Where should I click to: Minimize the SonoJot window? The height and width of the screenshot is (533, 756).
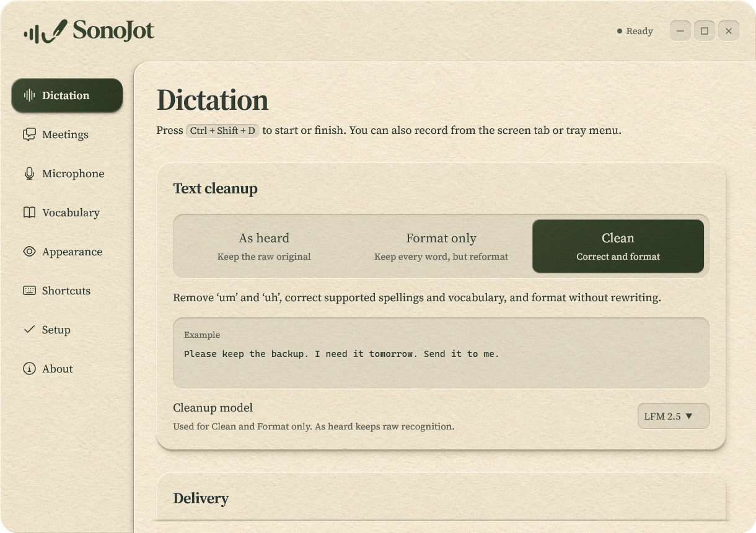pos(680,31)
